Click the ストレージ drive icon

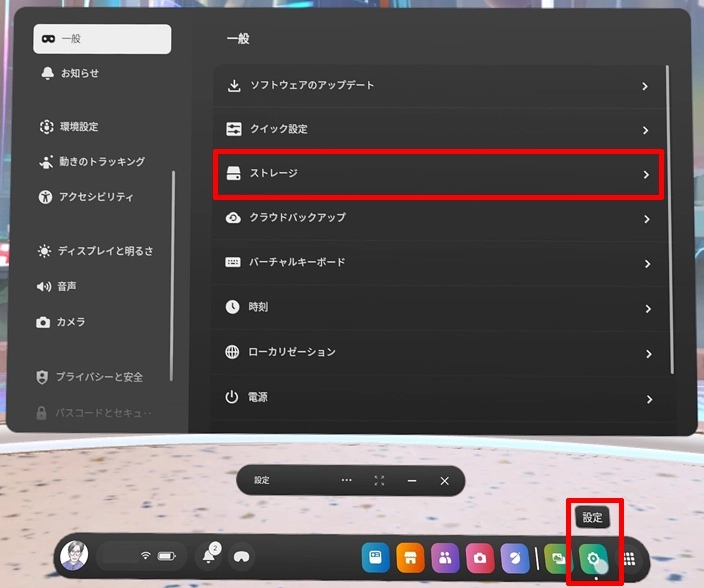pyautogui.click(x=233, y=173)
